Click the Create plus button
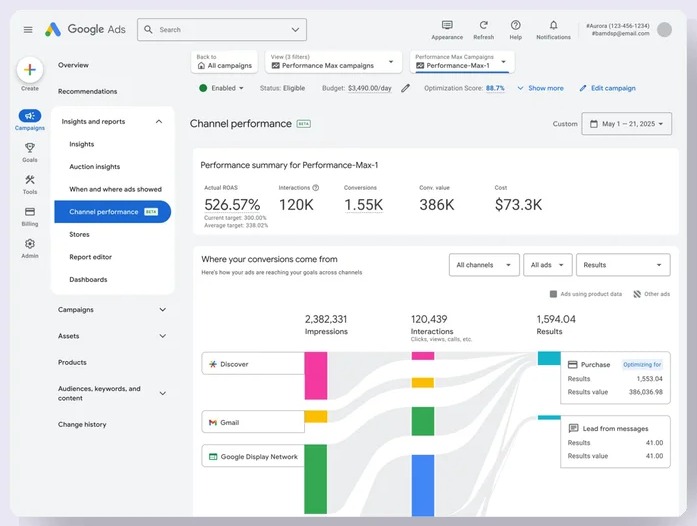697x526 pixels. [30, 70]
